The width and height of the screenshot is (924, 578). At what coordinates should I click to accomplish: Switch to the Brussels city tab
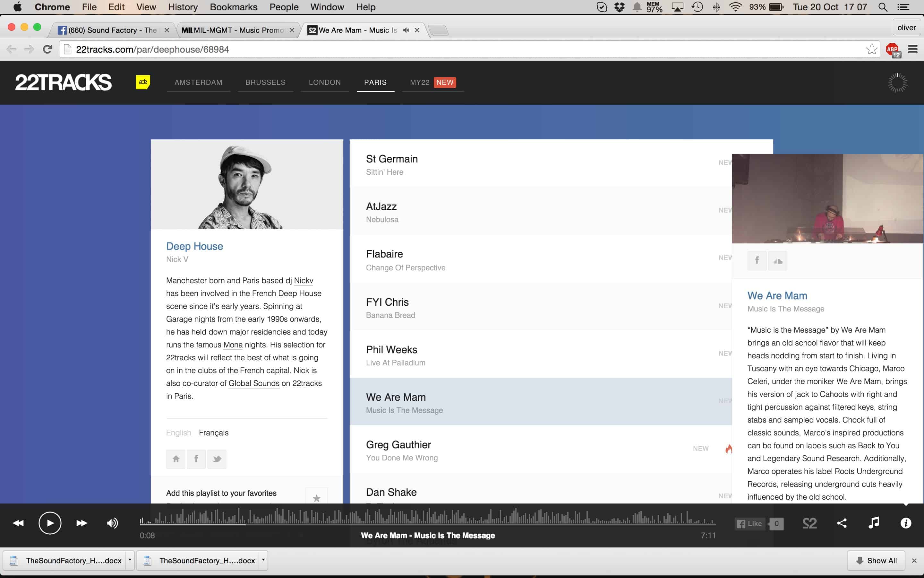(265, 82)
